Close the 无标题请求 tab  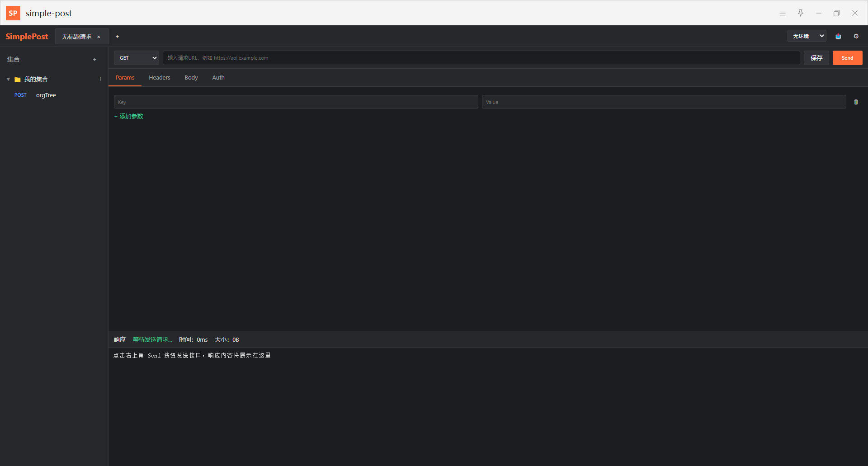[x=99, y=37]
